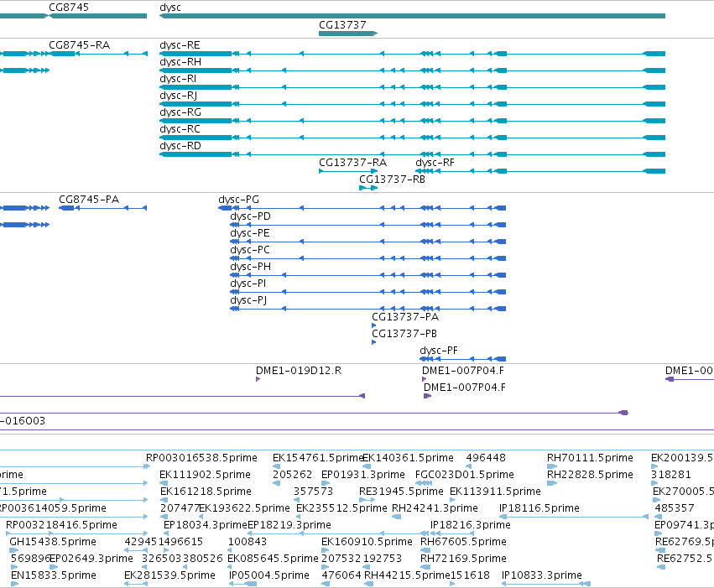The width and height of the screenshot is (714, 588).
Task: Click the CG13737 gene bar
Action: point(348,34)
